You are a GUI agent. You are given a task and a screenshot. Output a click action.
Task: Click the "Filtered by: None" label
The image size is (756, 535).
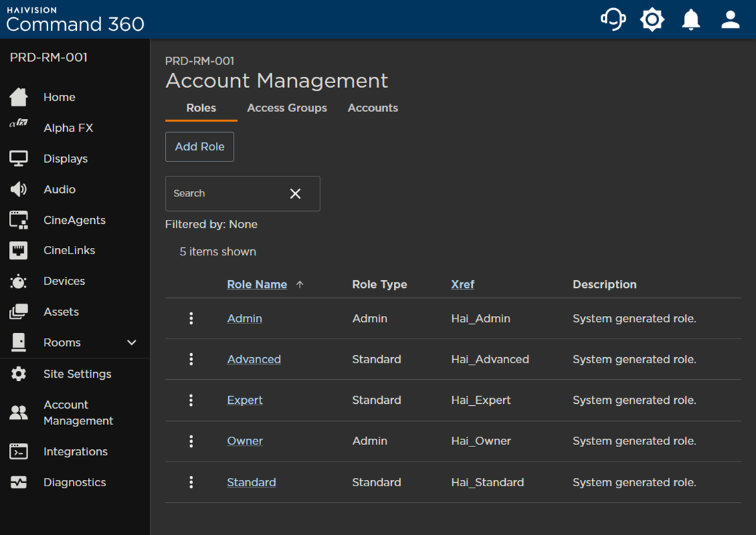[211, 224]
